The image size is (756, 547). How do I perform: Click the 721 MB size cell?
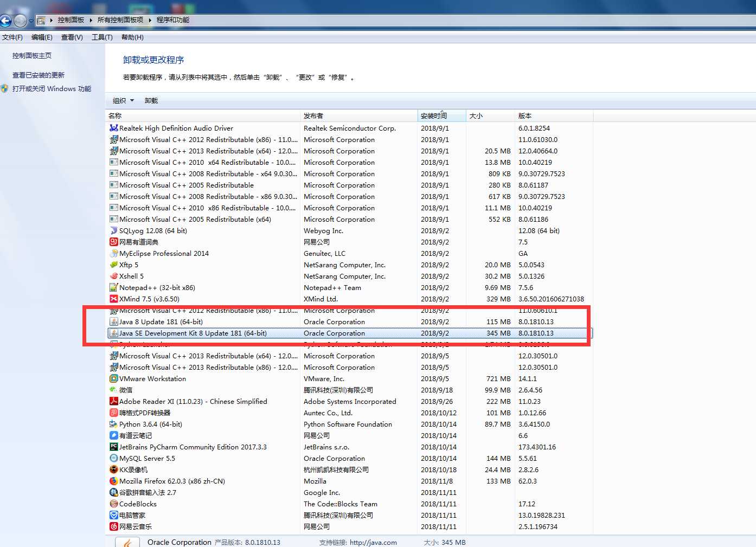498,379
